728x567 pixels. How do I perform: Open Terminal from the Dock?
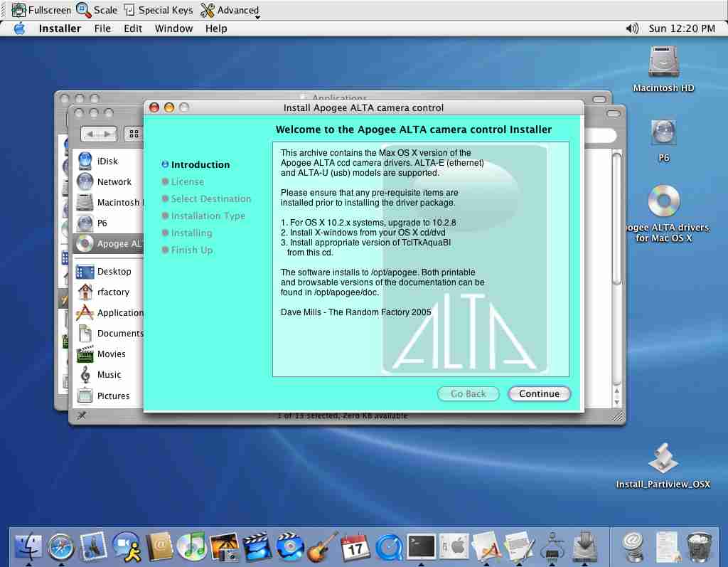click(x=421, y=546)
